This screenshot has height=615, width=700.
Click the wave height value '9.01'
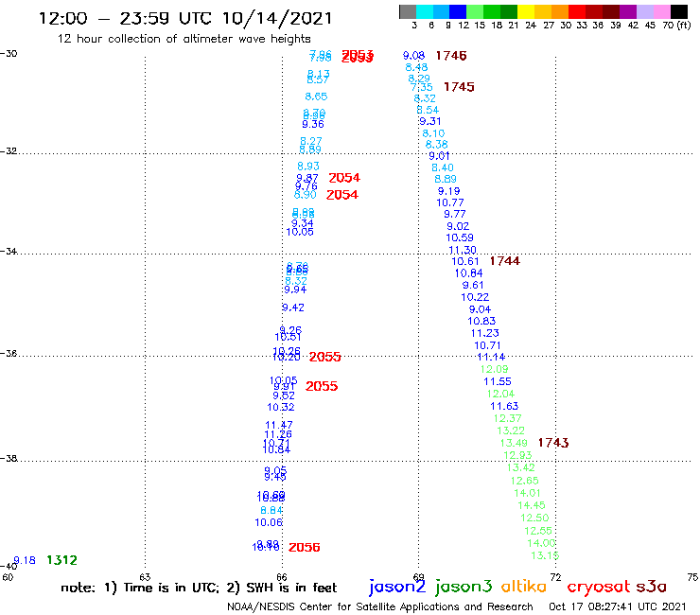click(x=439, y=156)
